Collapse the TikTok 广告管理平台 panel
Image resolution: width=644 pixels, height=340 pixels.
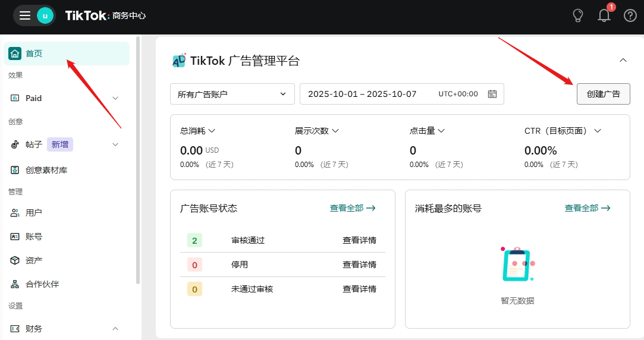[623, 60]
